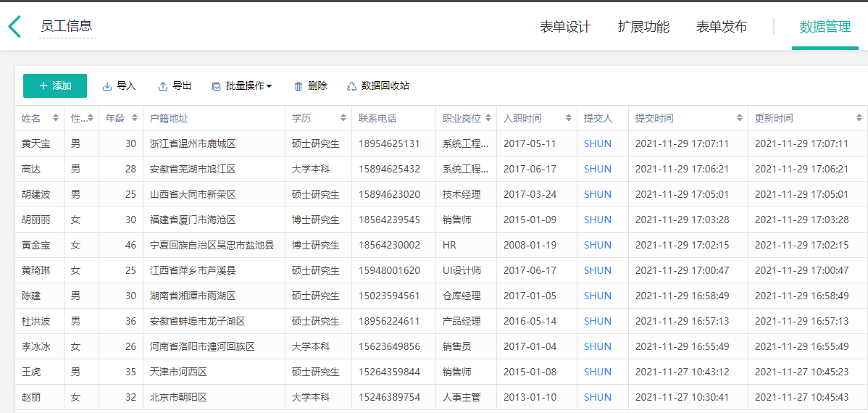Sort by Education (学历) column

[x=343, y=118]
